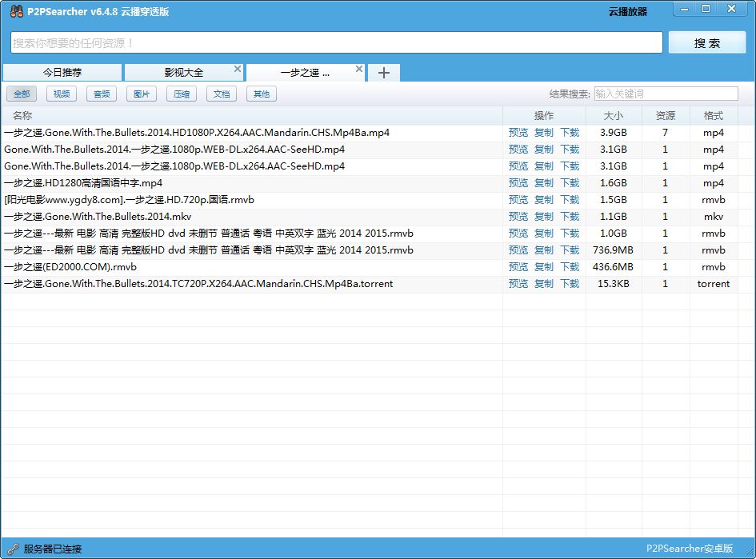Close the 影视大全 tab
756x559 pixels.
(x=238, y=69)
